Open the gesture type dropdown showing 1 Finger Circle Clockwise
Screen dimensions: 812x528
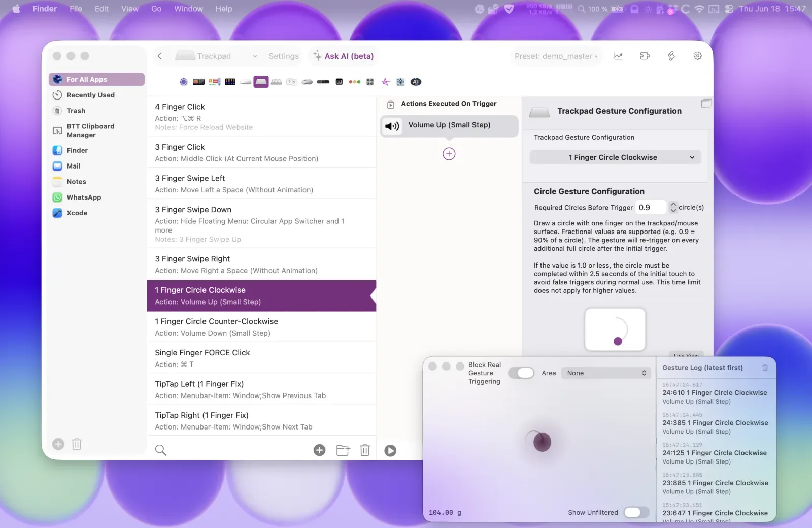click(x=616, y=157)
